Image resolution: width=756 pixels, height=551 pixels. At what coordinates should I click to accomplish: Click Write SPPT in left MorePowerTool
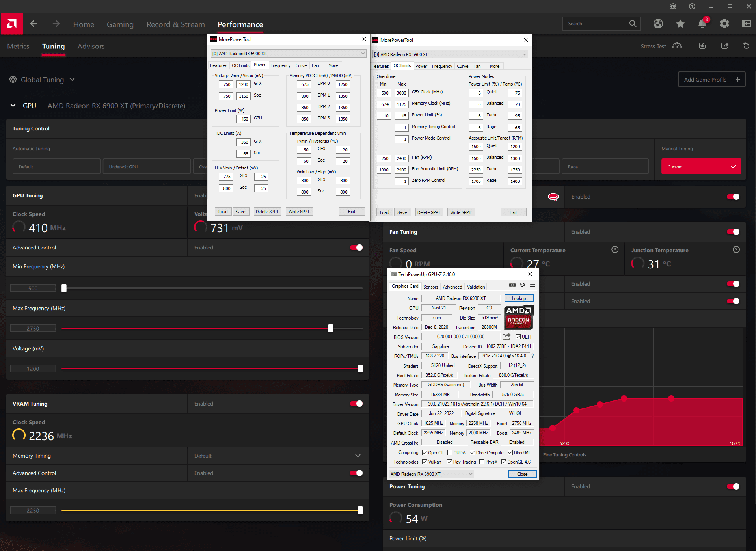[299, 212]
